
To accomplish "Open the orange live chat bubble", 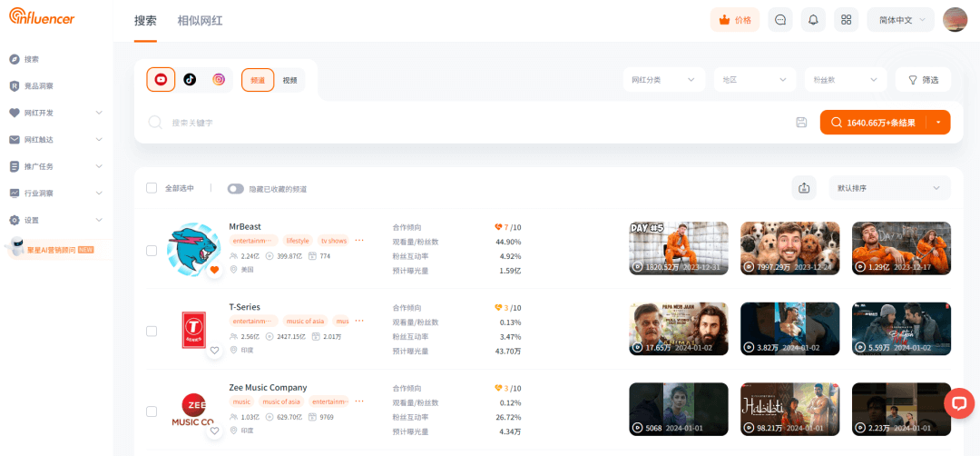I will [959, 403].
